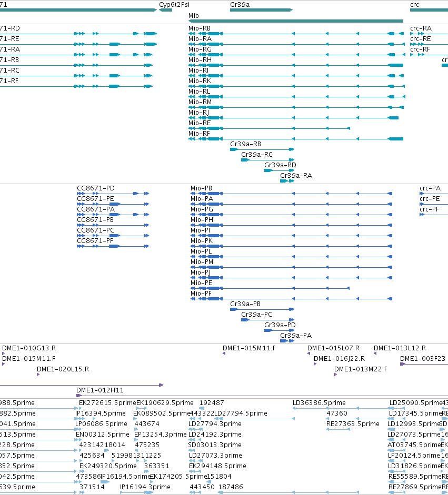
Task: Choose EST label IP16394.5prime
Action: [100, 413]
